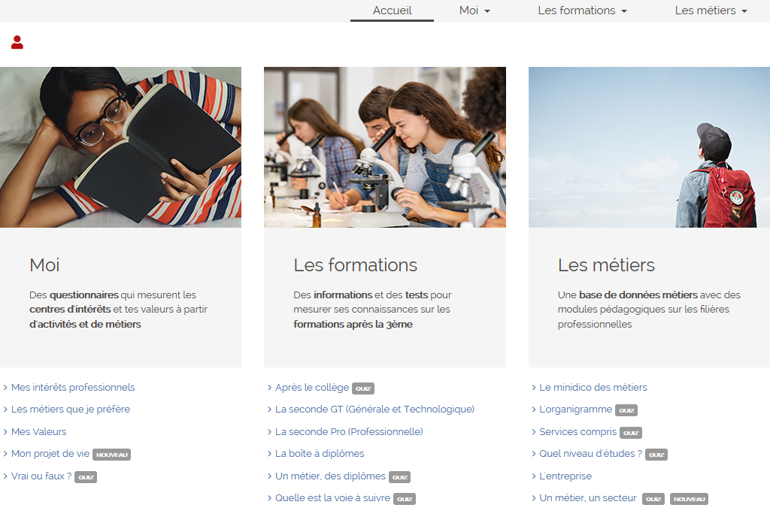This screenshot has width=770, height=532.
Task: Open the Les formations dropdown menu
Action: pos(582,11)
